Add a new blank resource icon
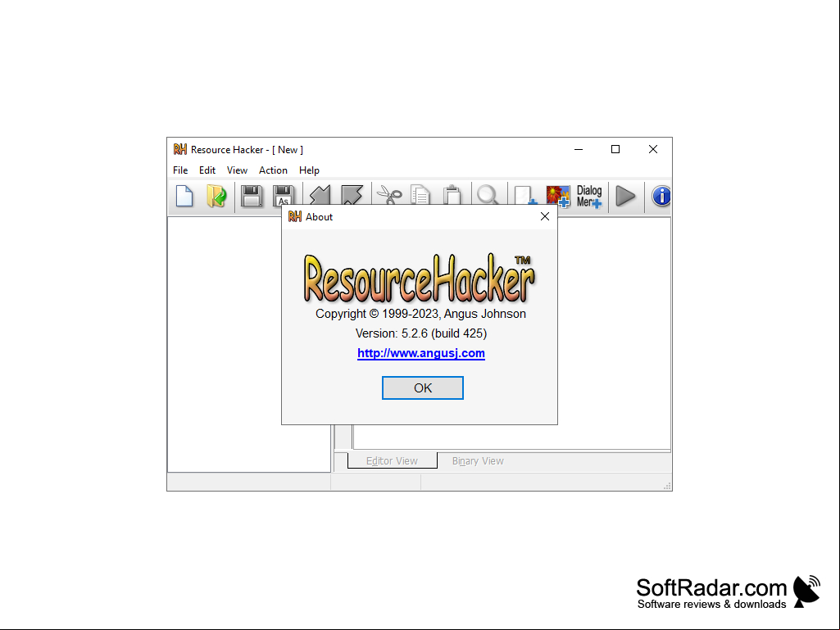 coord(524,196)
